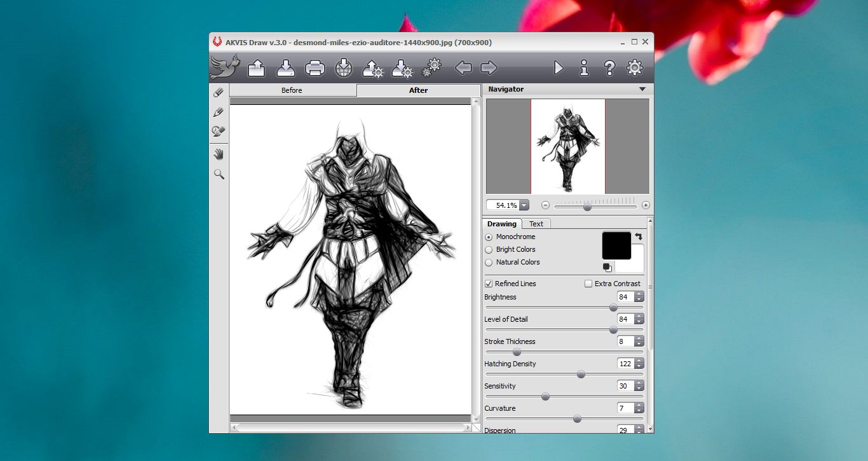
Task: Open preferences via the gear icon at toolbar right
Action: click(635, 67)
